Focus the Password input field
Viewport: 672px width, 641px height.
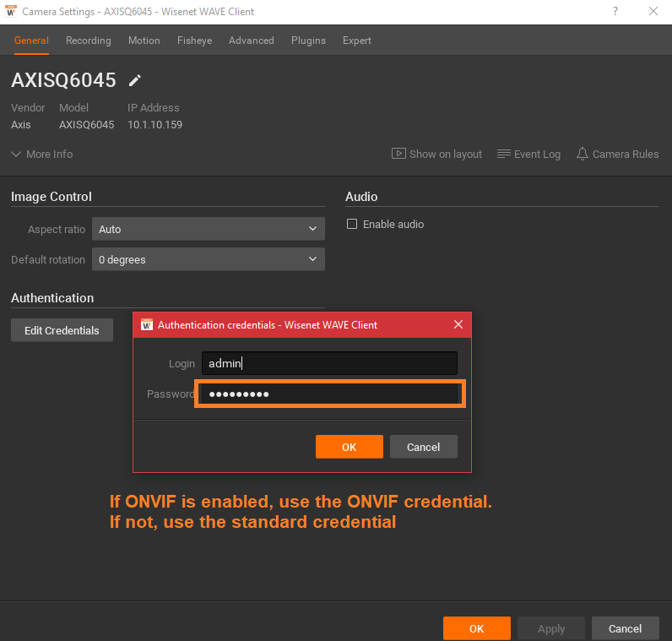[329, 394]
